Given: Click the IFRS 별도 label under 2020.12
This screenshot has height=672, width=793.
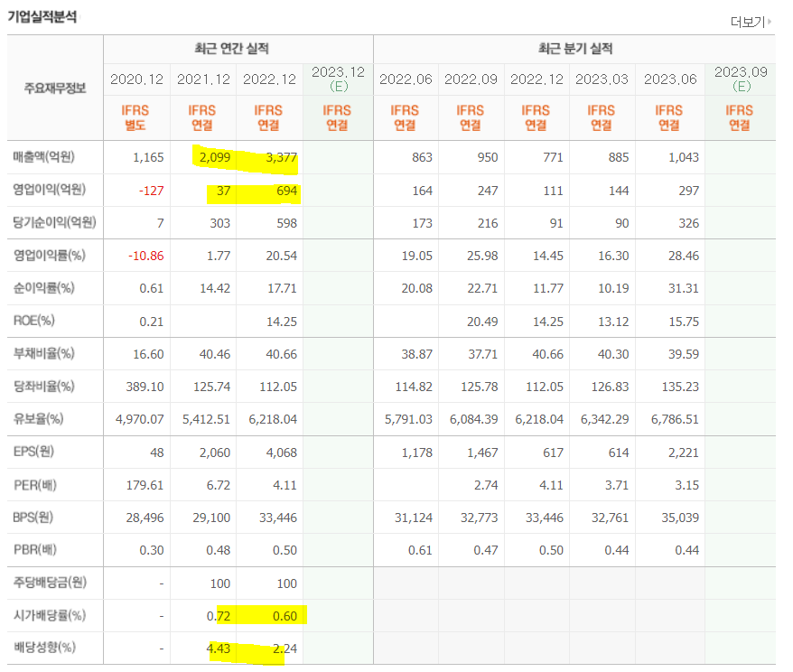Looking at the screenshot, I should pos(135,117).
